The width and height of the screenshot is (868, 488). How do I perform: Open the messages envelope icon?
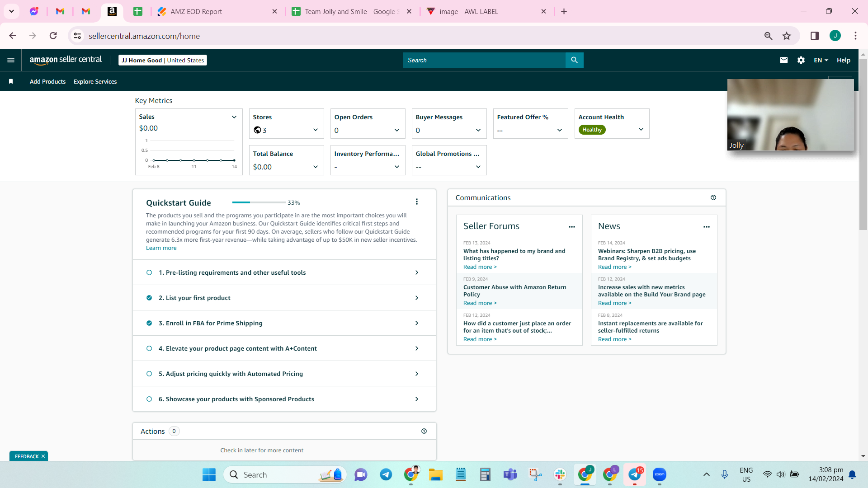point(784,60)
